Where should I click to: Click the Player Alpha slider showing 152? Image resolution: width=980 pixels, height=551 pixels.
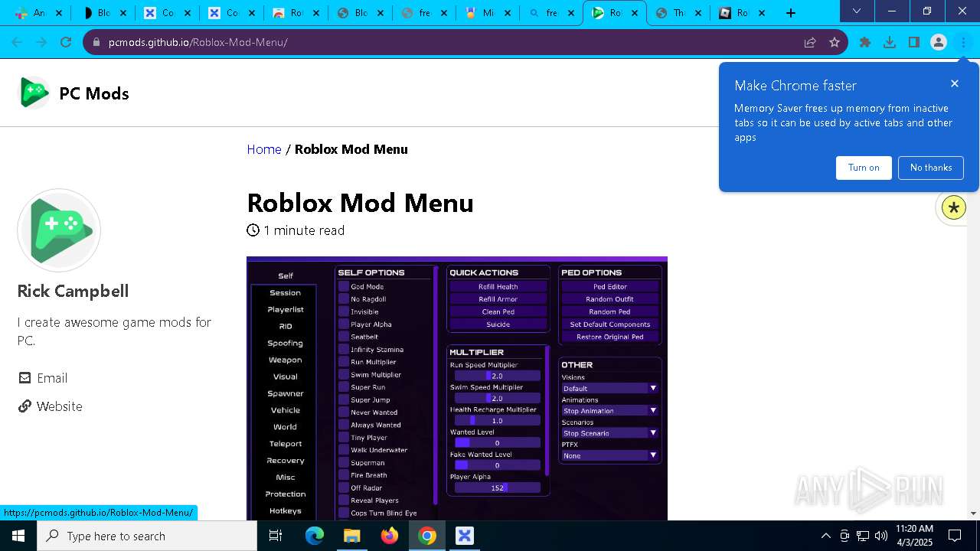[x=498, y=487]
